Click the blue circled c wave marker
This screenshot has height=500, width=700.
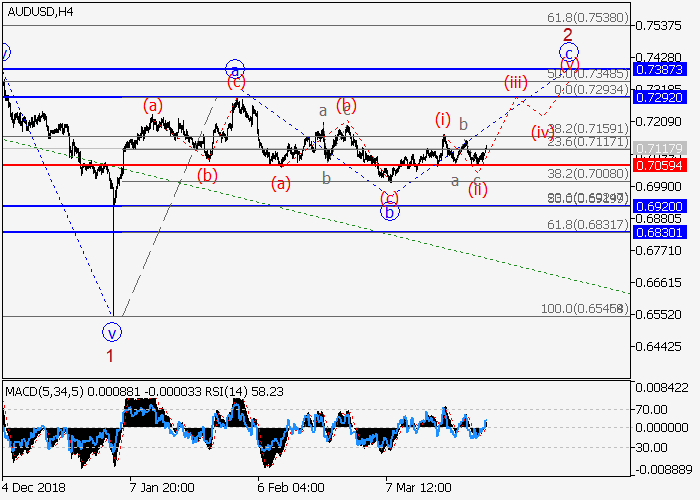click(x=568, y=52)
